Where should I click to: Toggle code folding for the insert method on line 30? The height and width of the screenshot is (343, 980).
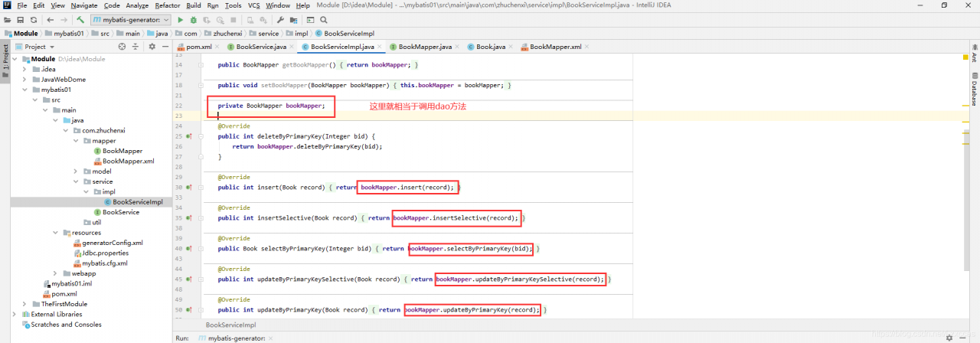coord(201,188)
